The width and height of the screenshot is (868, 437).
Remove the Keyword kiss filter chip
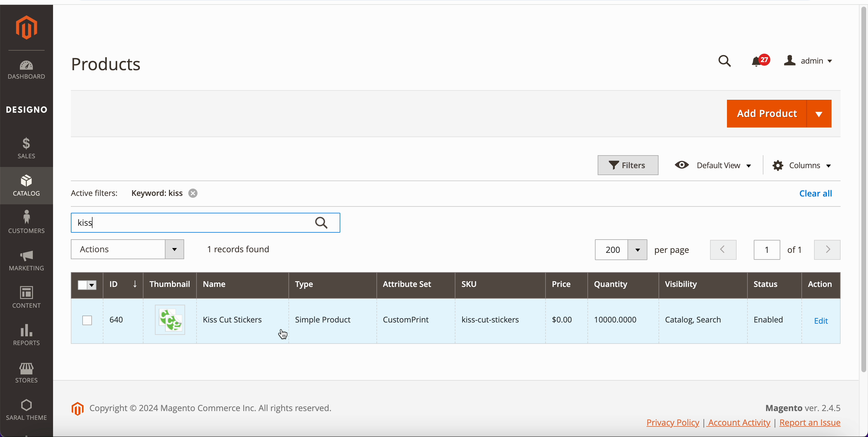(x=193, y=193)
